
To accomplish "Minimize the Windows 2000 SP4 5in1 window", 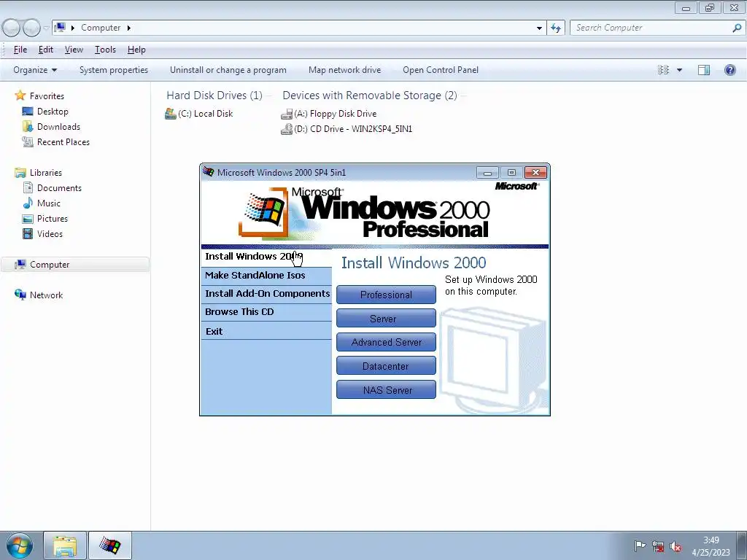I will click(487, 172).
